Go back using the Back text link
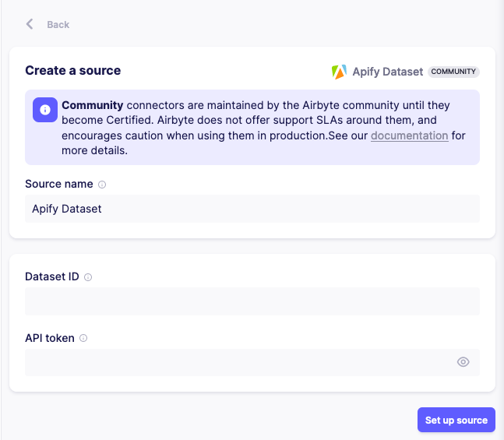 (58, 25)
